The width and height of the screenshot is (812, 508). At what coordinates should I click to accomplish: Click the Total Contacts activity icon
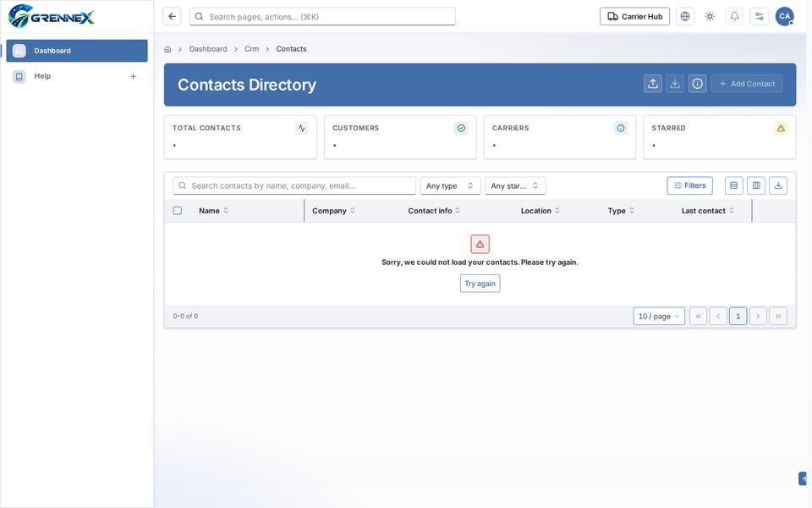301,128
